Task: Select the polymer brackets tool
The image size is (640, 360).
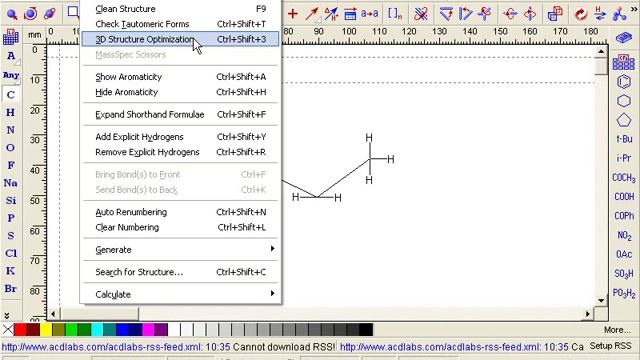Action: [x=395, y=14]
